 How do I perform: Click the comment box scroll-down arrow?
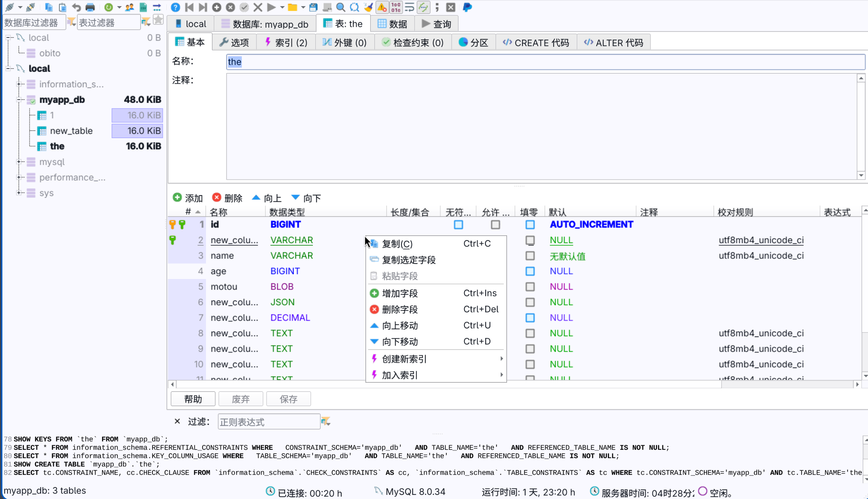[x=861, y=175]
